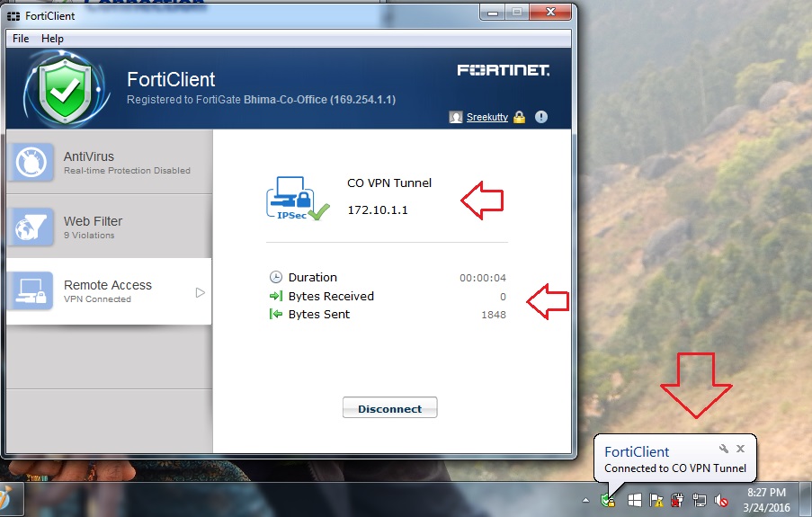The height and width of the screenshot is (517, 812).
Task: Click the Sreekutty user link
Action: coord(487,117)
